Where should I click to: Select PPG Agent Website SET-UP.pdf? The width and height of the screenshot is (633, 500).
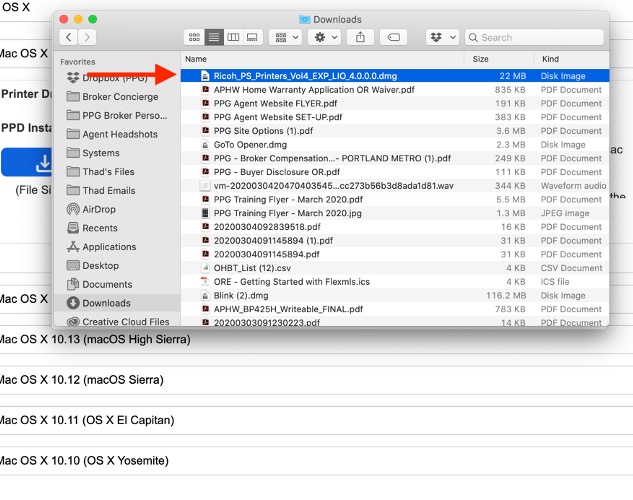(395, 117)
